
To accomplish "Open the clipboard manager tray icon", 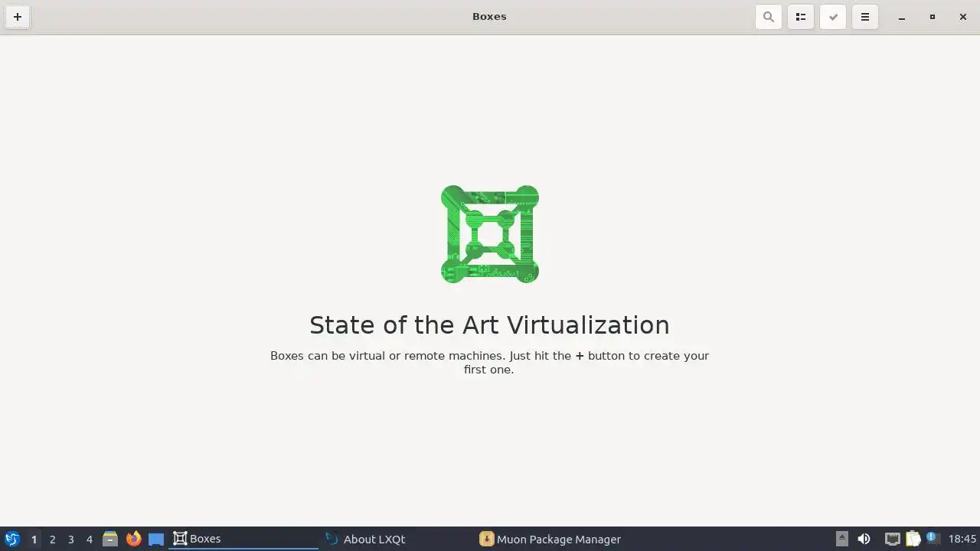I will (913, 539).
